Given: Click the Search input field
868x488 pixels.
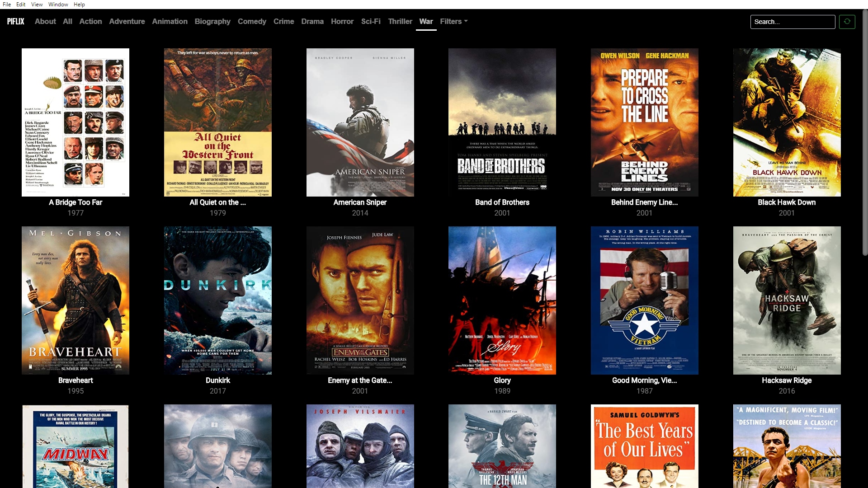Looking at the screenshot, I should [x=793, y=22].
